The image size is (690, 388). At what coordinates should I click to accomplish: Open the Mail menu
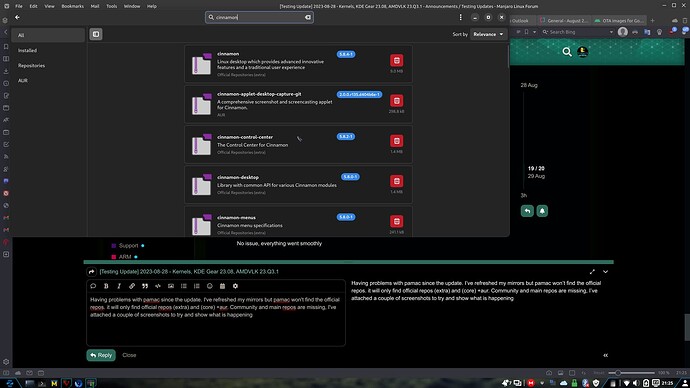tap(95, 6)
